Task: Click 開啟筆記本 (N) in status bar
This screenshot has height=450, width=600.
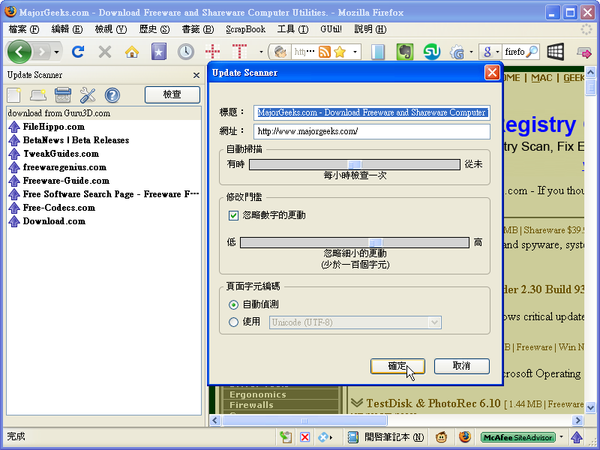Action: [385, 437]
